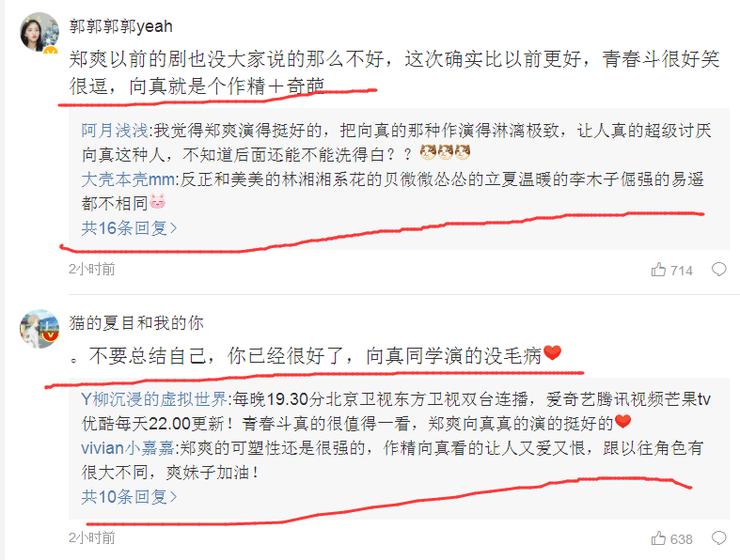740x560 pixels.
Task: Click the 638 like count
Action: (682, 539)
